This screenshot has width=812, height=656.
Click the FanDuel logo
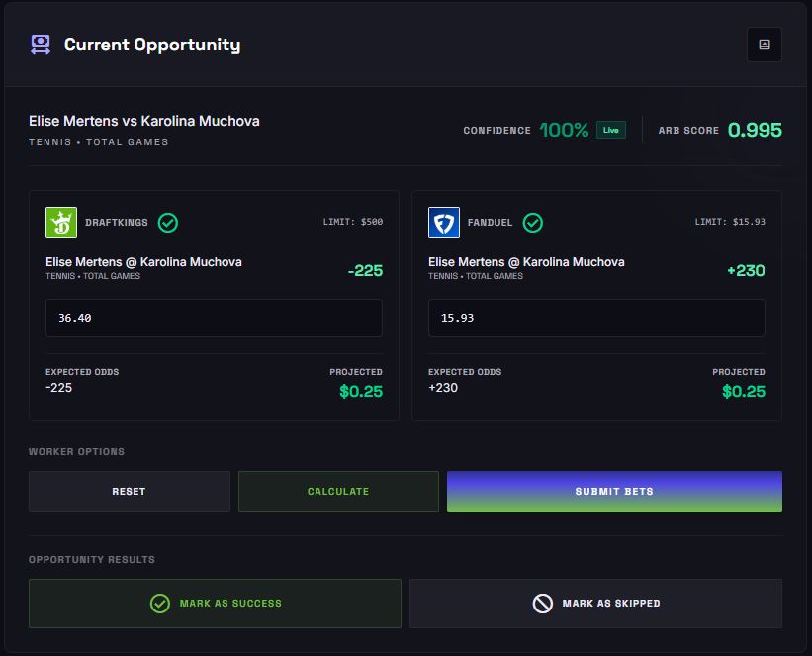point(444,223)
